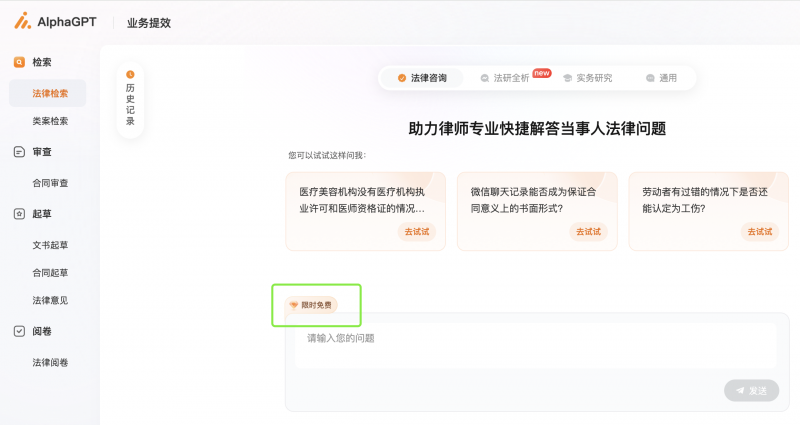Click the 审查 section heading

tap(42, 152)
